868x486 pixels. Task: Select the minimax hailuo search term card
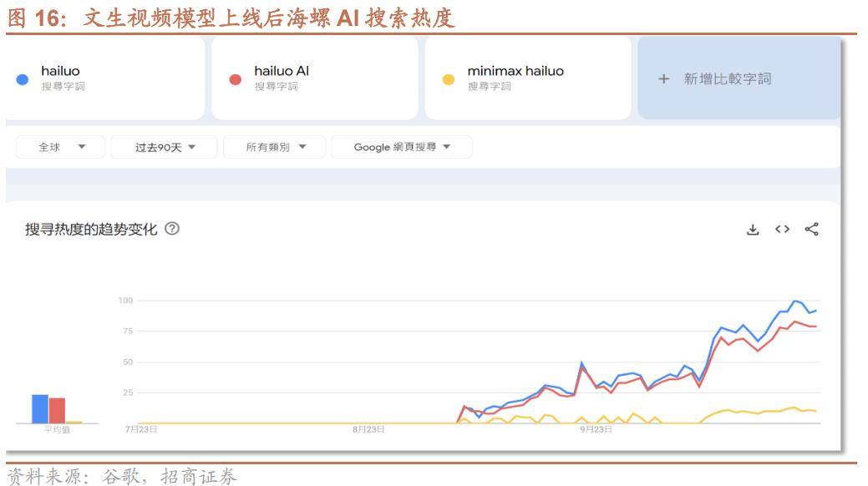tap(527, 78)
